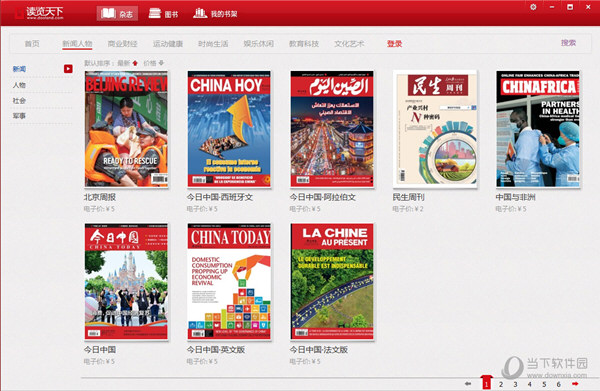Select the 教育科技 category tab

304,44
